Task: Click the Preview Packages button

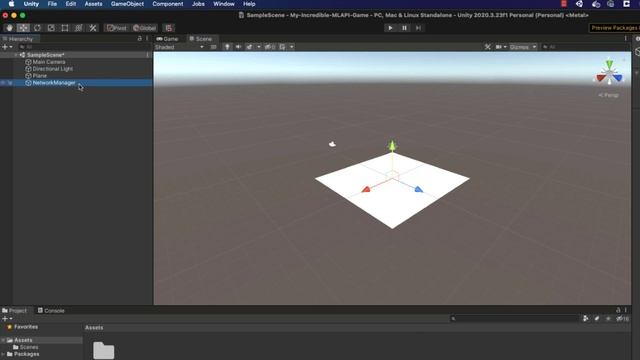Action: [x=614, y=28]
